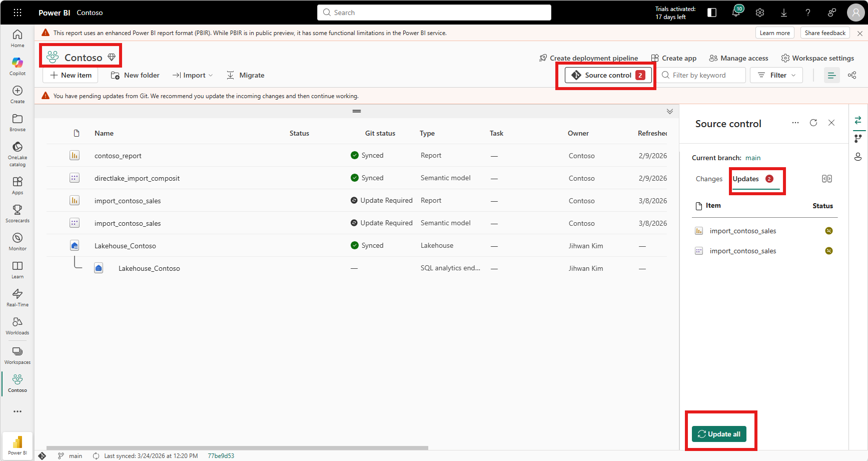868x461 pixels.
Task: Click the Migrate button
Action: 246,75
